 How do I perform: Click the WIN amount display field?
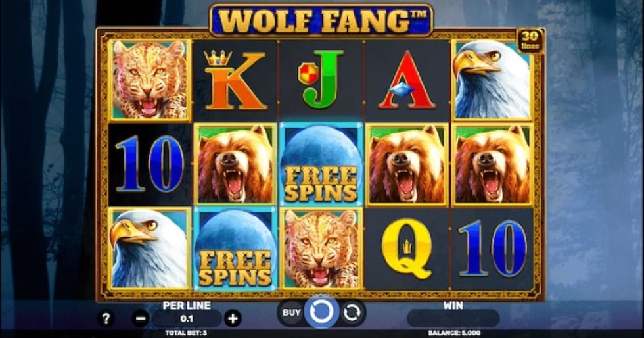(x=453, y=319)
